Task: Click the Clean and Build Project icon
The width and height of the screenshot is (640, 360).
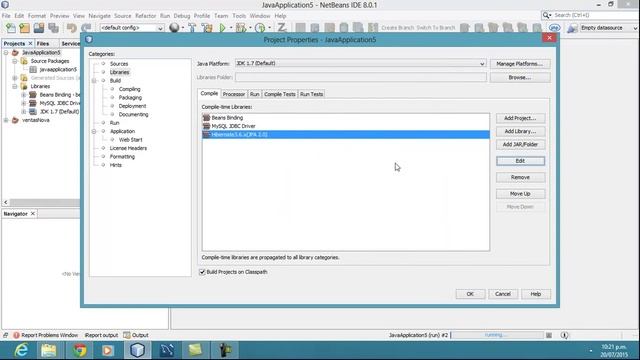Action: point(207,27)
